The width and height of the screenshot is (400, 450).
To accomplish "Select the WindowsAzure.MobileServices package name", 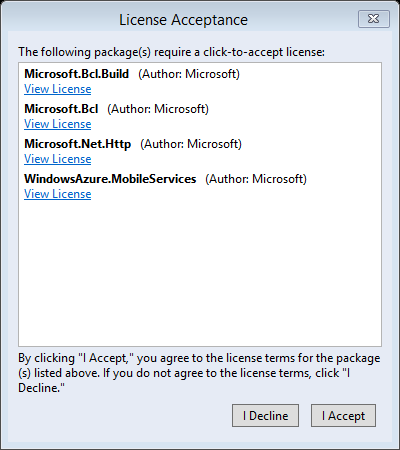I will (x=110, y=179).
